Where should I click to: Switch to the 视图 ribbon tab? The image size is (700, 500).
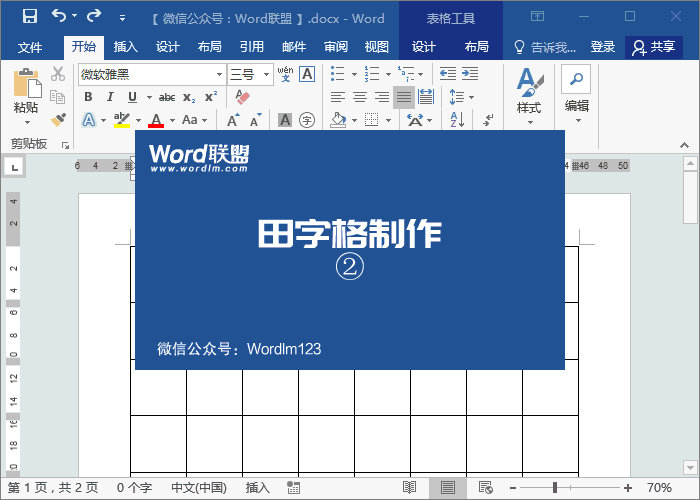coord(377,46)
